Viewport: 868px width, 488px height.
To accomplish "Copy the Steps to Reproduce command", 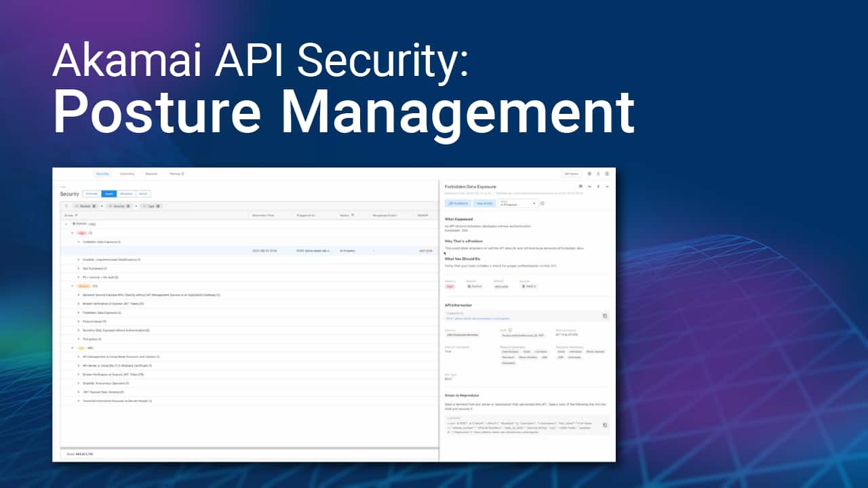I will click(605, 425).
